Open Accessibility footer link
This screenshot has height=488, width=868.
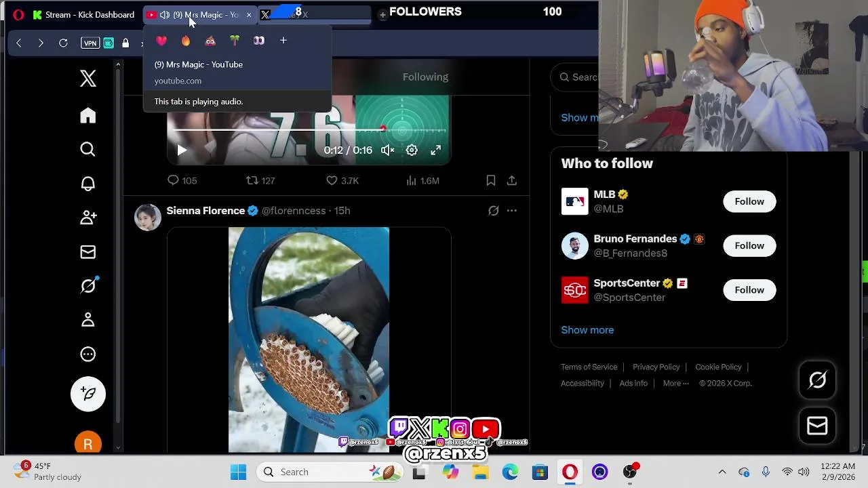coord(583,384)
